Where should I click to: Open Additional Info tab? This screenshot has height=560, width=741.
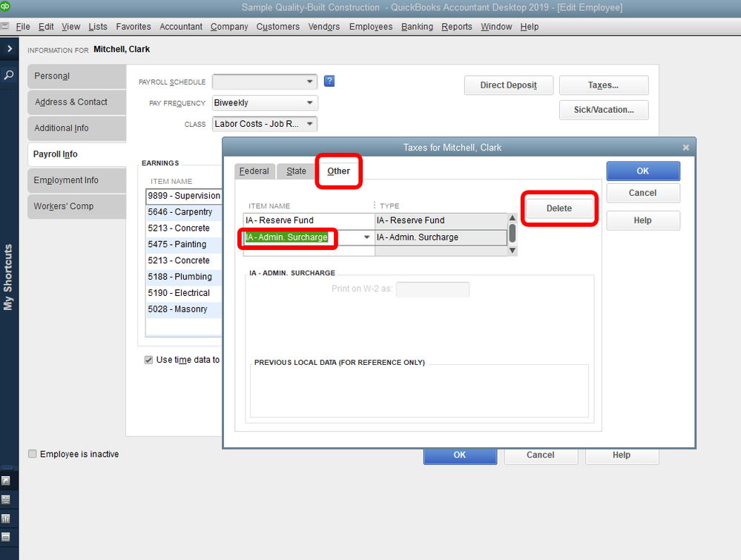(x=76, y=128)
